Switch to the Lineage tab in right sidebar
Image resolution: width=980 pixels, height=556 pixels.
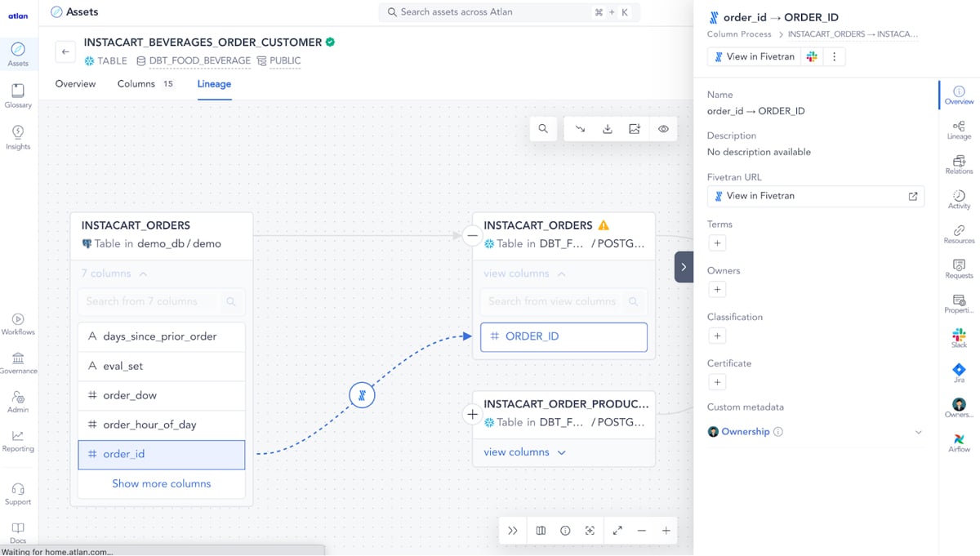pyautogui.click(x=959, y=129)
